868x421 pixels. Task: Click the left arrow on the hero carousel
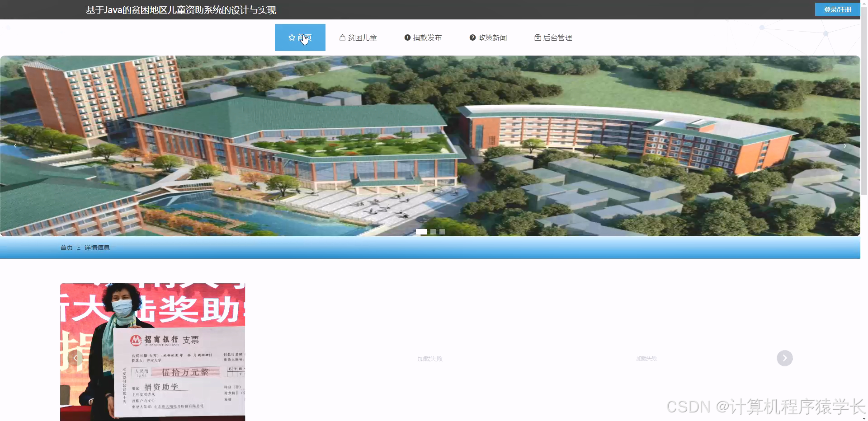(15, 145)
